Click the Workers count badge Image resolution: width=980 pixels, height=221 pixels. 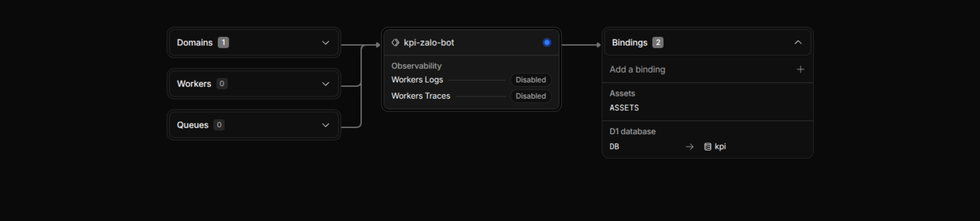tap(222, 84)
